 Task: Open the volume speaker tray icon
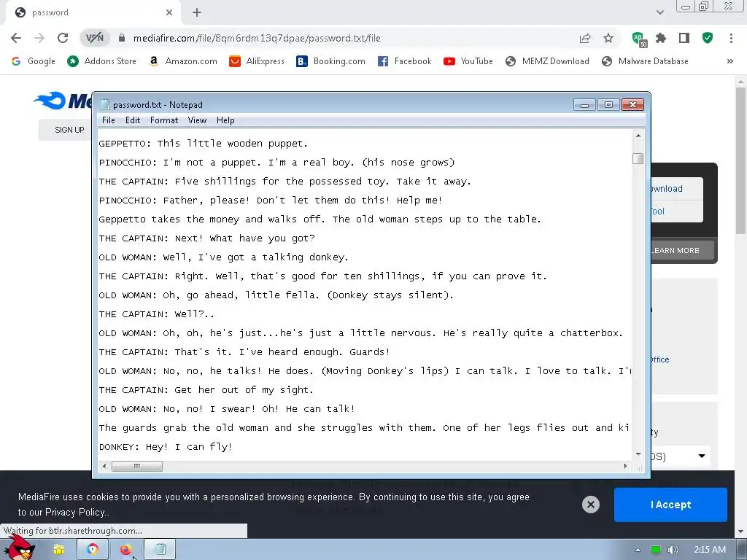[673, 550]
